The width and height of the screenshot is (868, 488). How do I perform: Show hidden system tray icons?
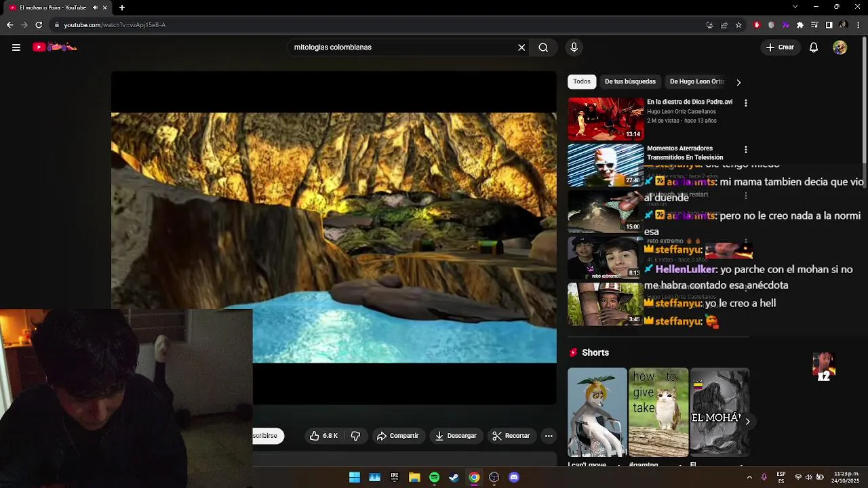tap(749, 477)
